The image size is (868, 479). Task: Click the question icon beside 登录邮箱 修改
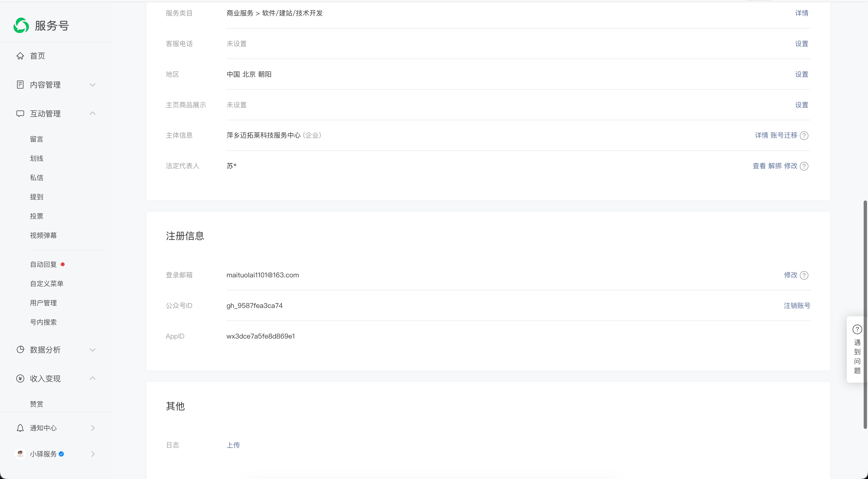(x=804, y=275)
